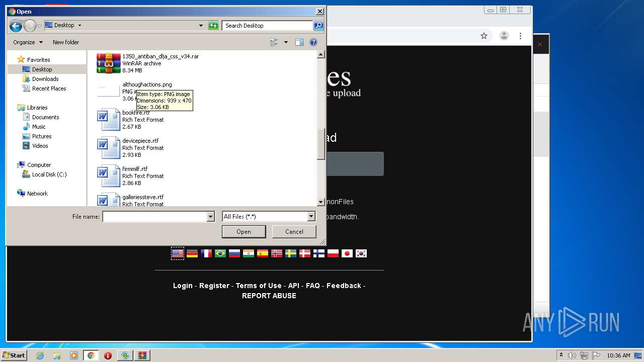Bookmark page with Chrome star icon
644x362 pixels.
[x=484, y=36]
